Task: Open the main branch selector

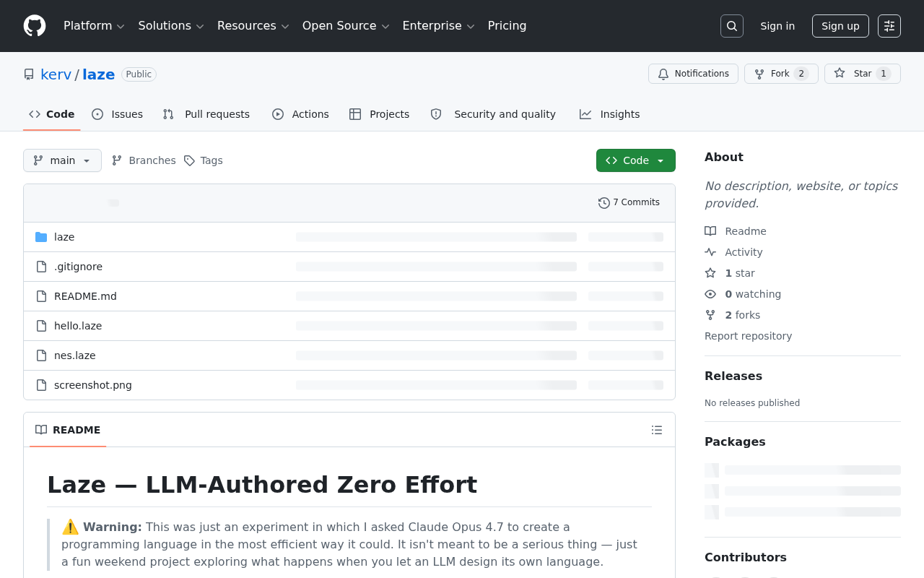Action: point(62,160)
